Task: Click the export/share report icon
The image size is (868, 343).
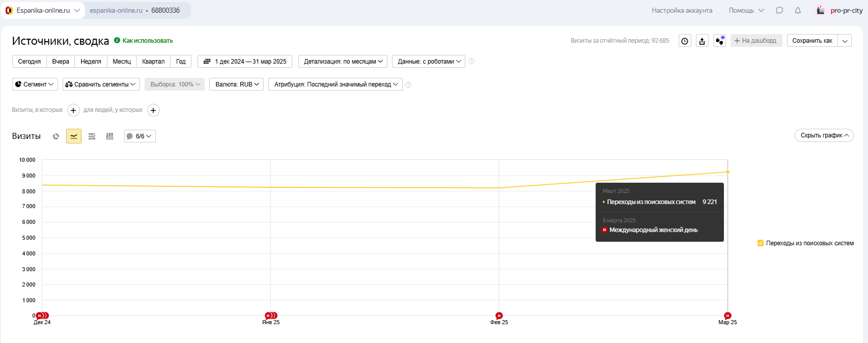Action: 702,41
